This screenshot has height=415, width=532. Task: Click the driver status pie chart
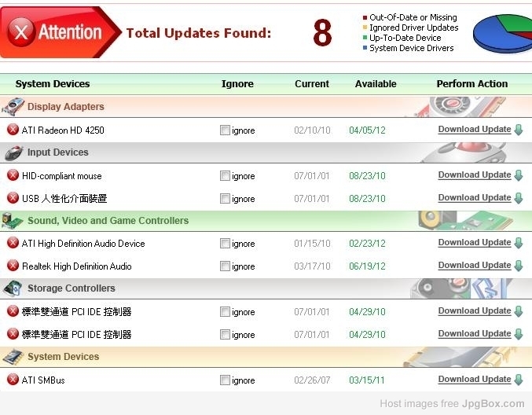click(502, 34)
